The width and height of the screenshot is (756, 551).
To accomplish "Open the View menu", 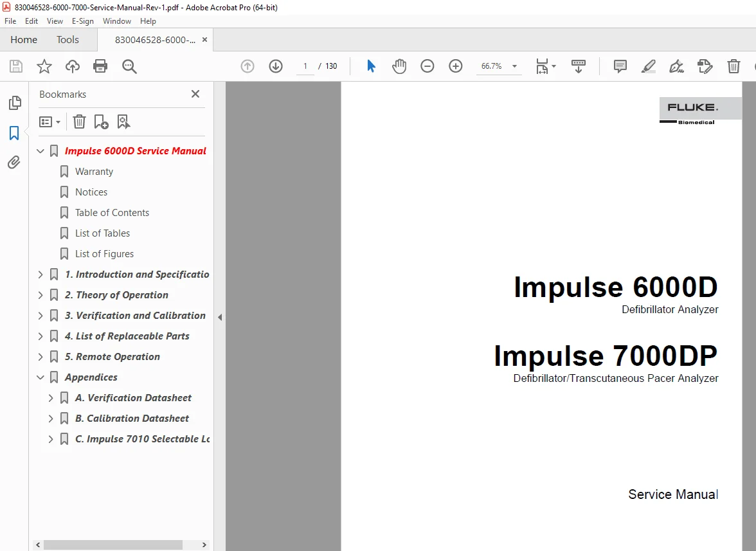I will coord(55,21).
